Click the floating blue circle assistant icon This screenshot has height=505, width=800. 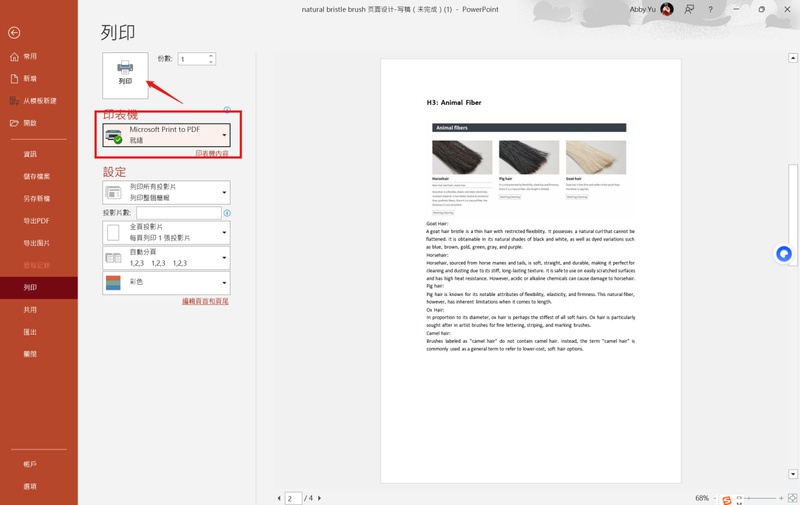(x=784, y=254)
